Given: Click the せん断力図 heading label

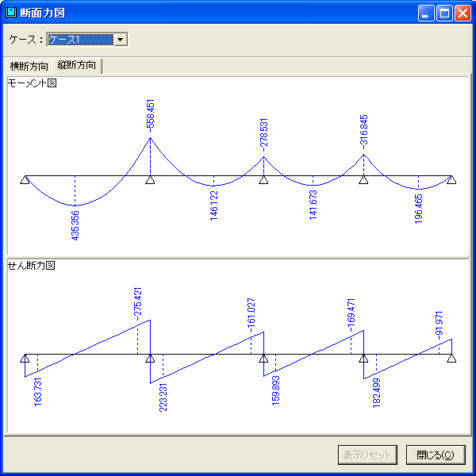Looking at the screenshot, I should coord(31,266).
